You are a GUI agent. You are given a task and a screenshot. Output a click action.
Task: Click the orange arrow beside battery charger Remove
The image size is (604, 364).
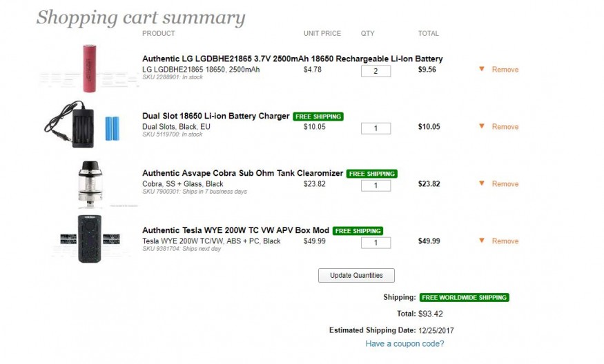(482, 126)
